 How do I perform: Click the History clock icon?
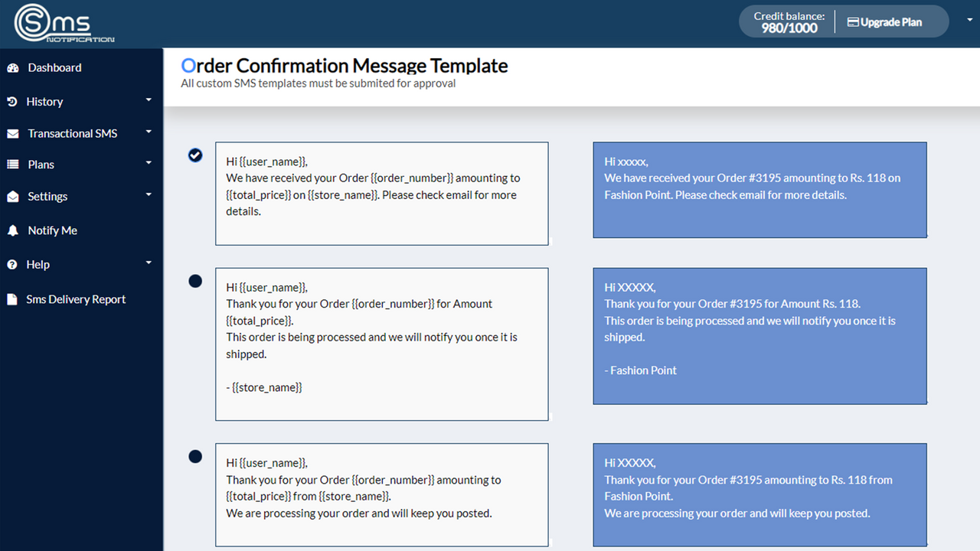click(x=12, y=101)
